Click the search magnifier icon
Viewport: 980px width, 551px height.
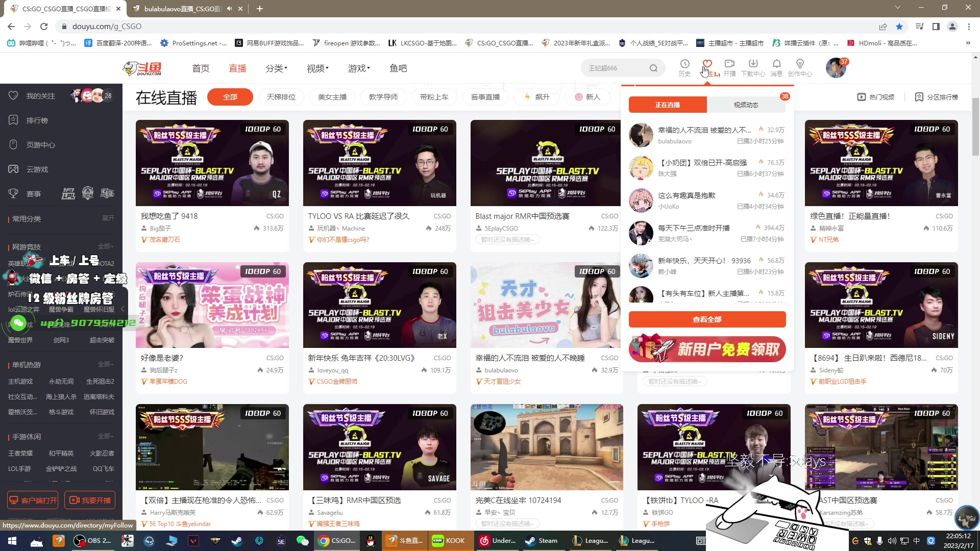coord(653,68)
